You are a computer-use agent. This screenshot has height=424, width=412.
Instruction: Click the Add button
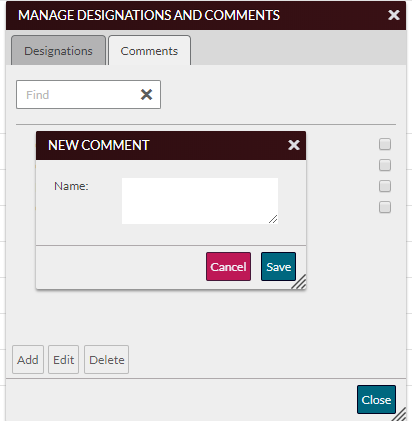[x=28, y=360]
